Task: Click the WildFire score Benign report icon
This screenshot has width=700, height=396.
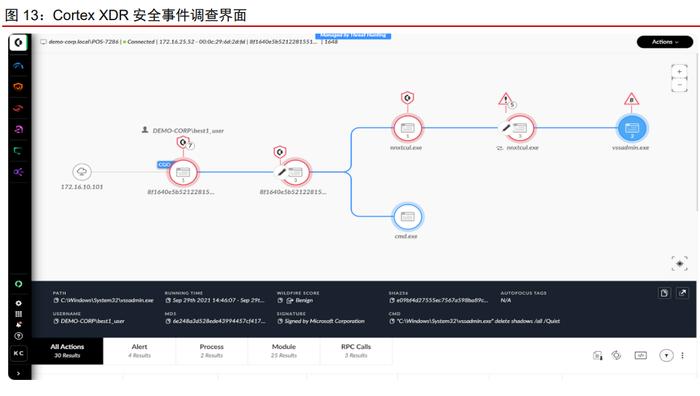Action: click(289, 300)
